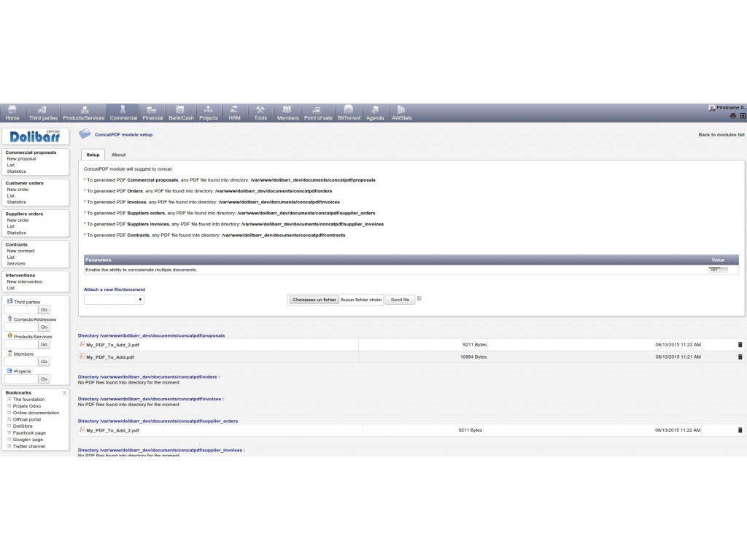Open Twitter channel bookmark

tap(29, 446)
